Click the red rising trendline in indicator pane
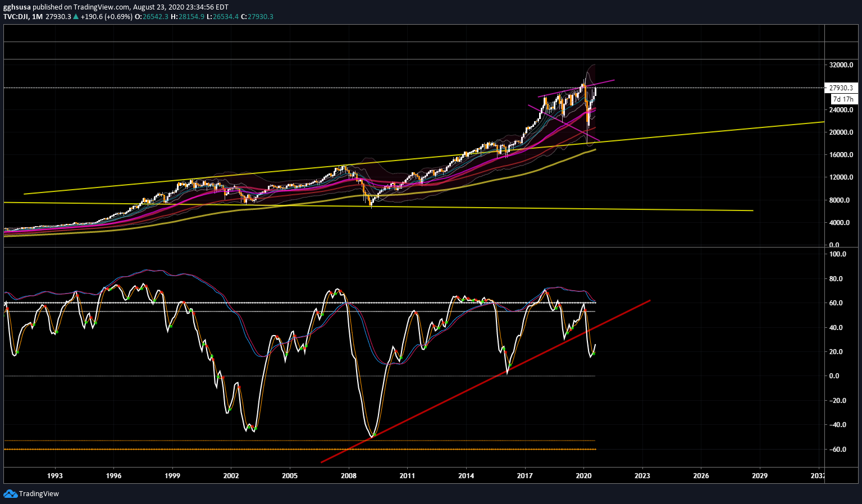 tap(486, 382)
